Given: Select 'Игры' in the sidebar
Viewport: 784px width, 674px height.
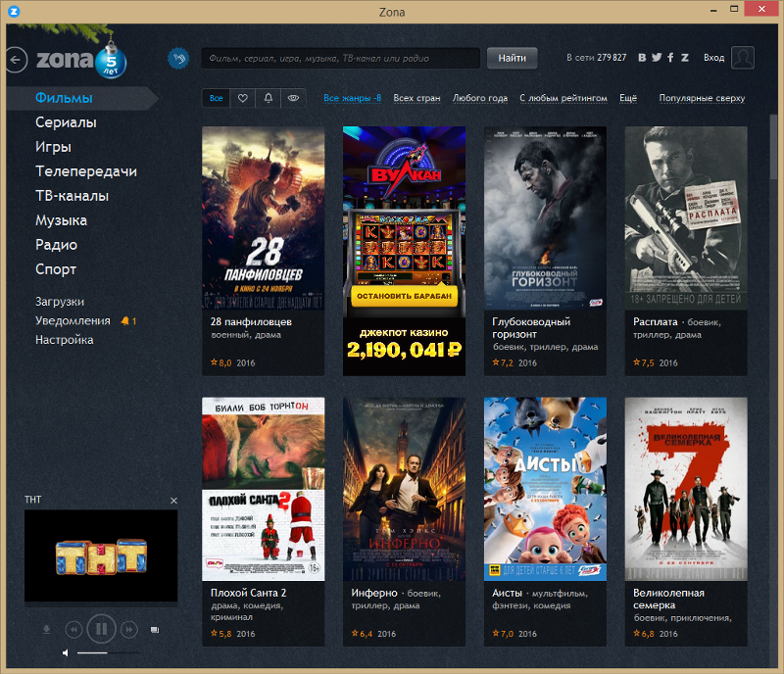Looking at the screenshot, I should pyautogui.click(x=54, y=147).
